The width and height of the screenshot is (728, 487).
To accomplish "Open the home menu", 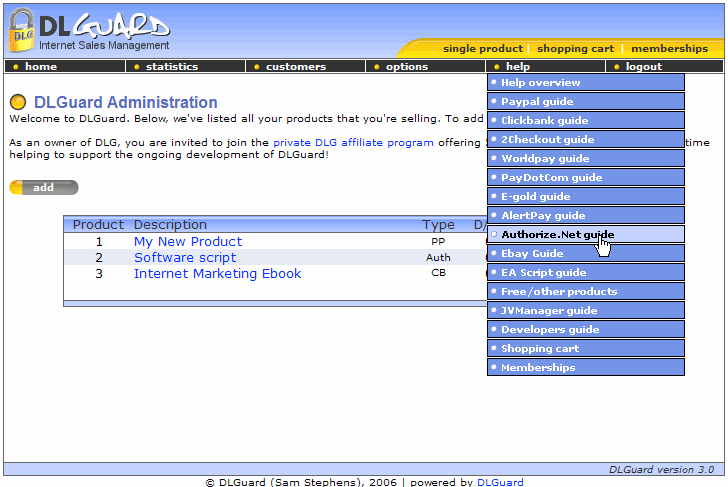I will [65, 66].
